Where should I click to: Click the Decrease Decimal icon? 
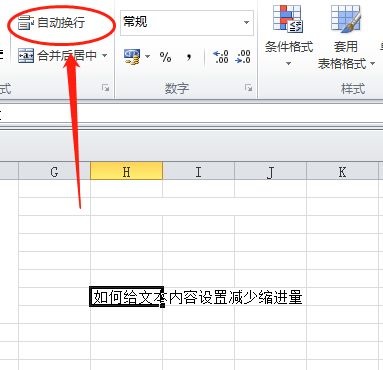243,57
